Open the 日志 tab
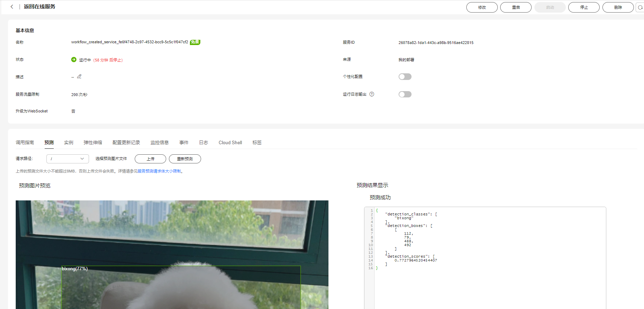The image size is (644, 309). coord(203,142)
